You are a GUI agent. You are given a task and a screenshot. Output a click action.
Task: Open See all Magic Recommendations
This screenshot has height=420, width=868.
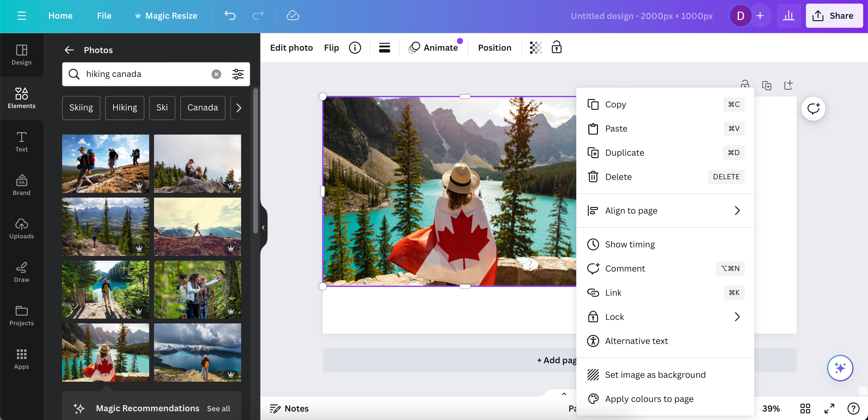218,408
